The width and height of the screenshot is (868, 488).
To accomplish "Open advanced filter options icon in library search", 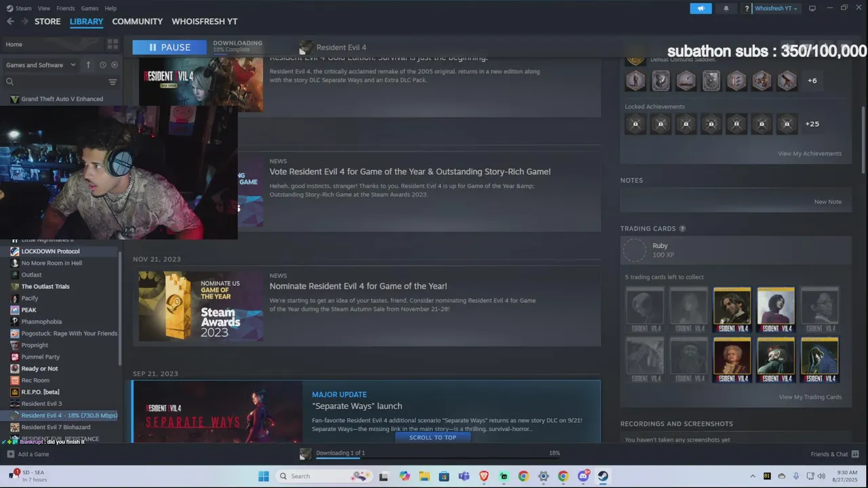I will point(113,82).
